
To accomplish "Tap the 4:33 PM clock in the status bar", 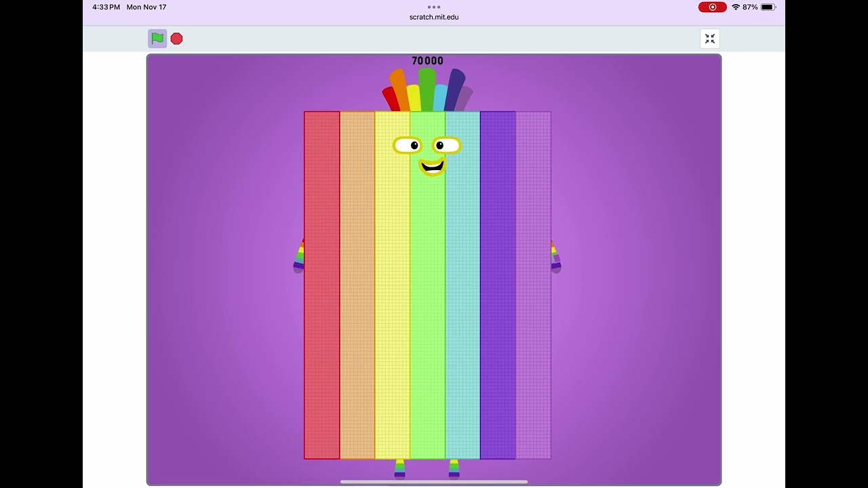I will pyautogui.click(x=106, y=7).
